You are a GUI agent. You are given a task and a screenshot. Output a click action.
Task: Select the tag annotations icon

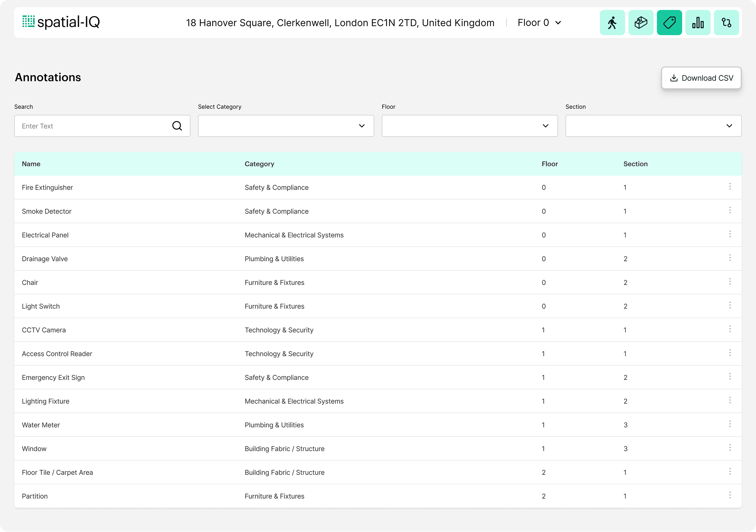click(669, 23)
